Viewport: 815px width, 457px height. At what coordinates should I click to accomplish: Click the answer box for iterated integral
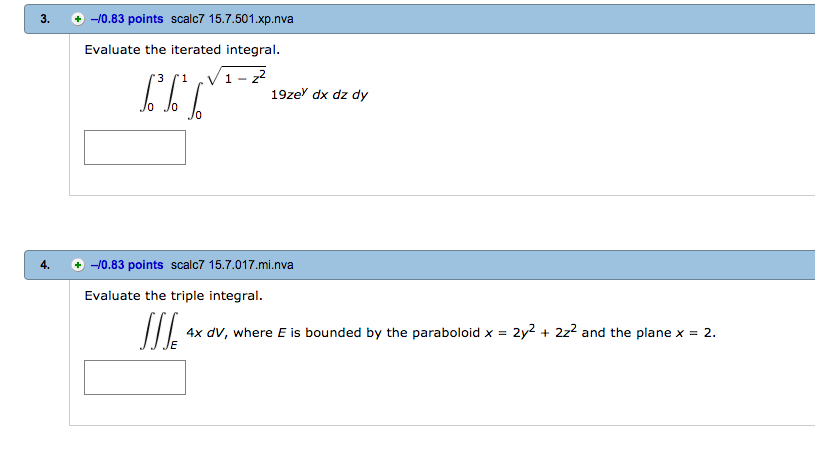(x=135, y=147)
